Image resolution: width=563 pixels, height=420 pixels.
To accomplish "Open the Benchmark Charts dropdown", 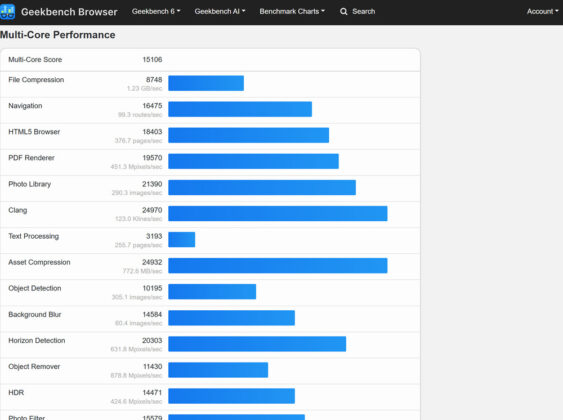I will click(292, 11).
